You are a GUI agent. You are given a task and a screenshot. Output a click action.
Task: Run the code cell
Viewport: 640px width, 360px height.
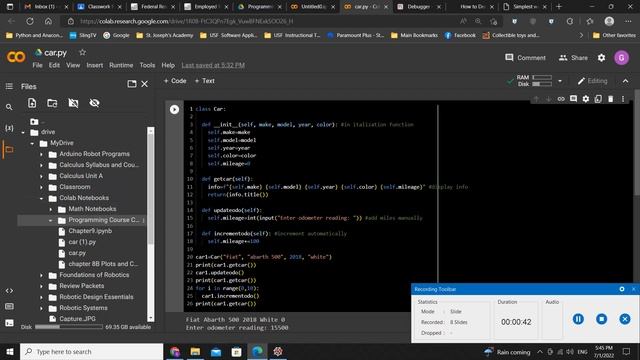coord(174,109)
